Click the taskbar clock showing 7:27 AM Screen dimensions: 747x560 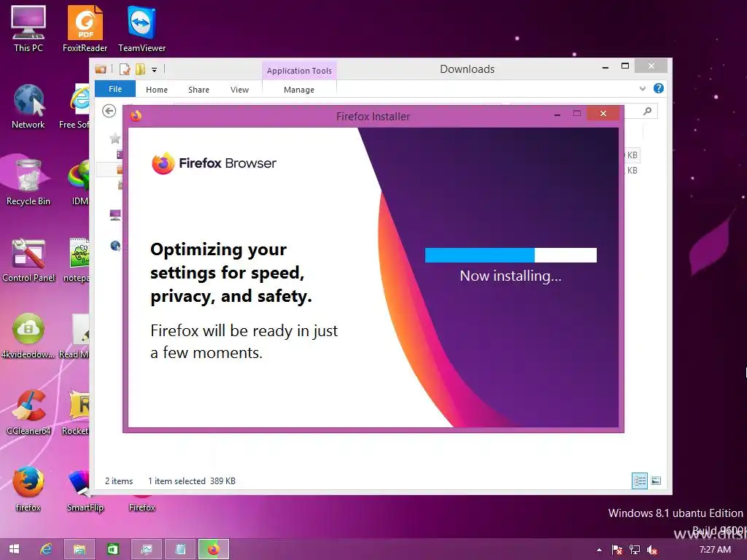715,550
